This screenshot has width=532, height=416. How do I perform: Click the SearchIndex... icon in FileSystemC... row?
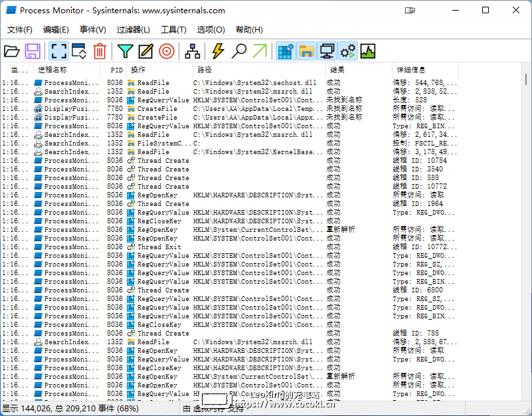[x=39, y=144]
